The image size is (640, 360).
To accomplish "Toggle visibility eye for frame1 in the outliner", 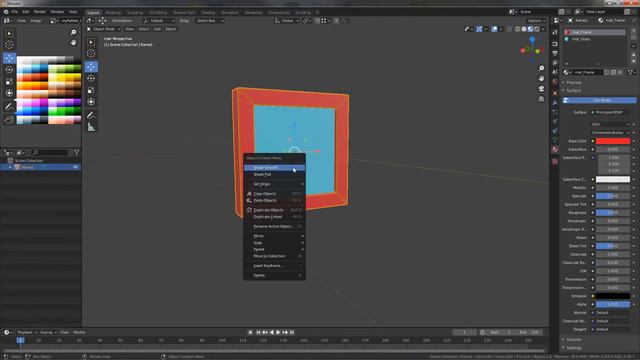I will [x=76, y=167].
